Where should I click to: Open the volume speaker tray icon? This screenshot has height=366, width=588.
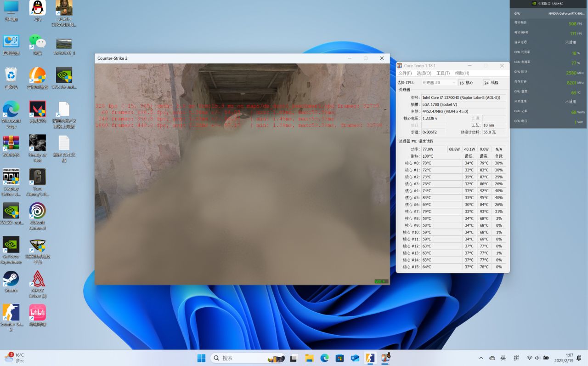537,358
